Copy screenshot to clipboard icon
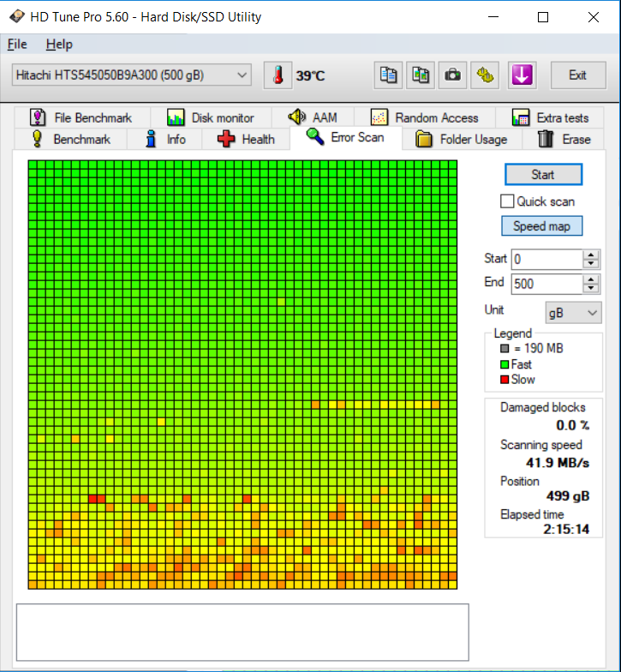The width and height of the screenshot is (621, 672). (x=421, y=75)
